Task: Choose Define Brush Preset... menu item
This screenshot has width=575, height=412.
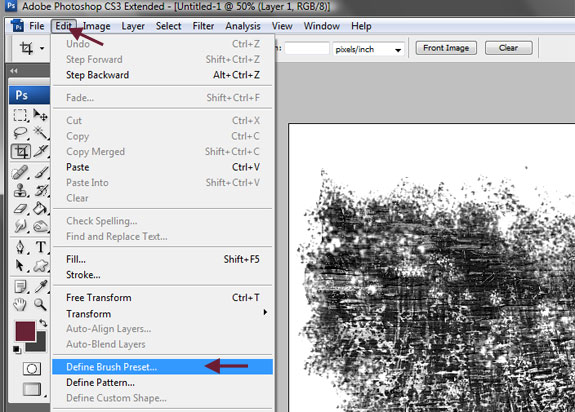Action: [163, 367]
